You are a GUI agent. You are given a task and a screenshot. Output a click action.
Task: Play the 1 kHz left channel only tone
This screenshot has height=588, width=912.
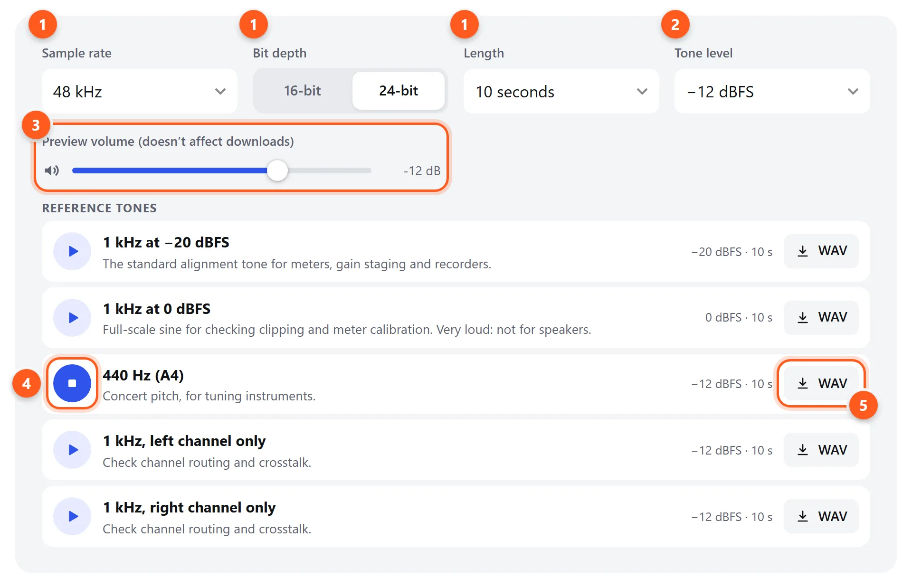point(72,450)
